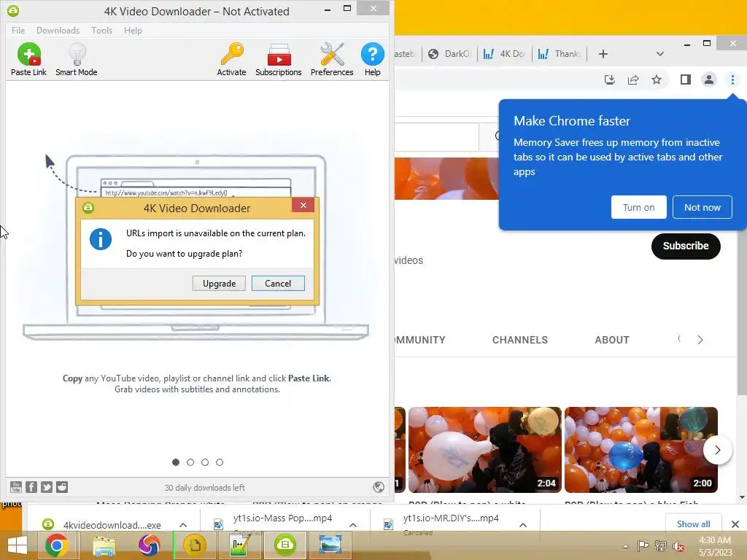This screenshot has width=747, height=560.
Task: Select first onboarding slide dot
Action: point(176,462)
